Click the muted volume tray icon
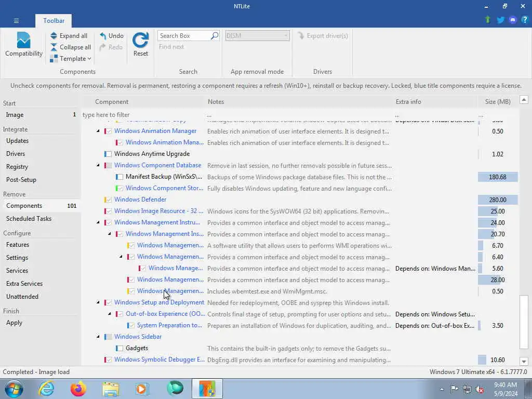 [x=480, y=389]
